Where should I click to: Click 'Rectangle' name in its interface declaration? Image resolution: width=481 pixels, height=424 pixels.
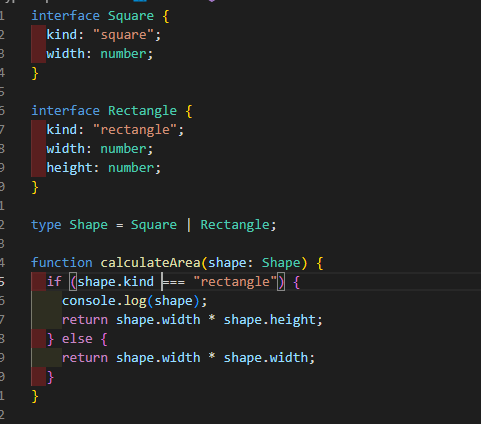pos(142,111)
